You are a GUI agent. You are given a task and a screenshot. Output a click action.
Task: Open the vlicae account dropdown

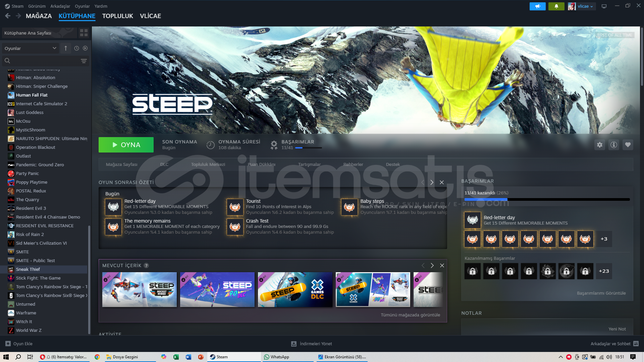[585, 6]
